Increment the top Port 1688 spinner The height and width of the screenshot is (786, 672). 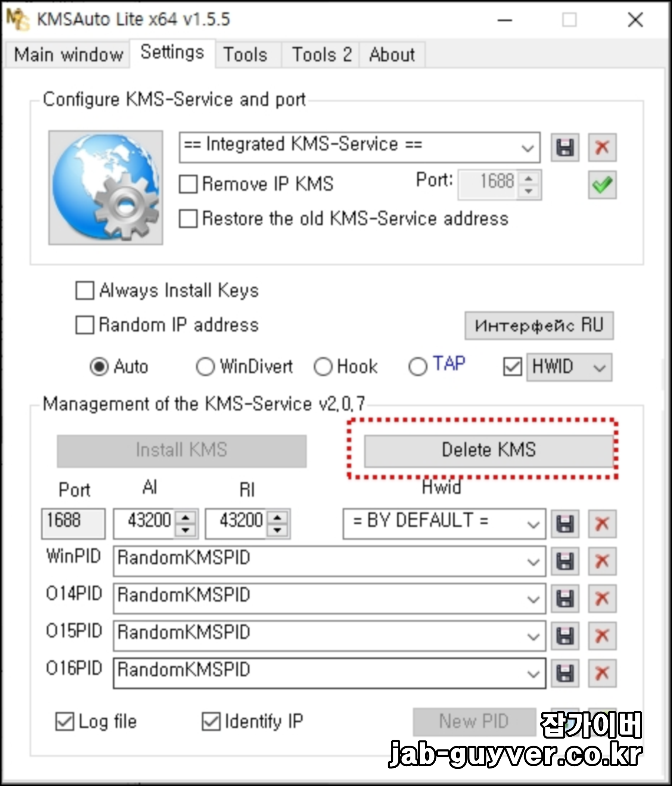pos(529,178)
